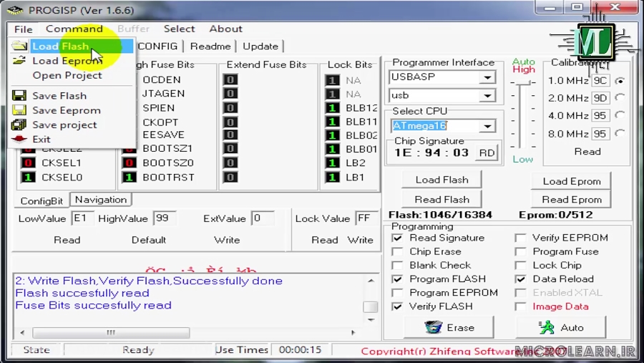Switch to the Navigation tab

[x=101, y=200]
